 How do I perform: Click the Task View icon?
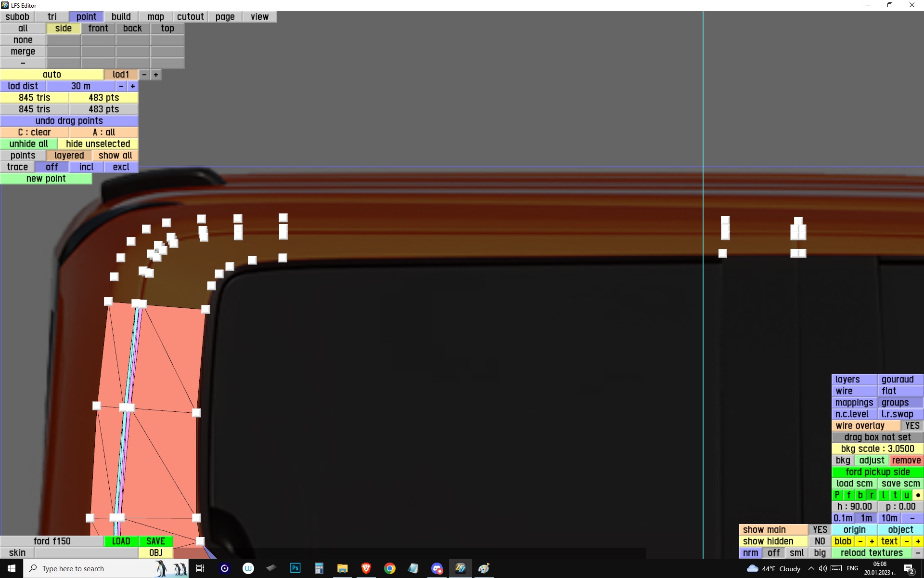(x=200, y=568)
